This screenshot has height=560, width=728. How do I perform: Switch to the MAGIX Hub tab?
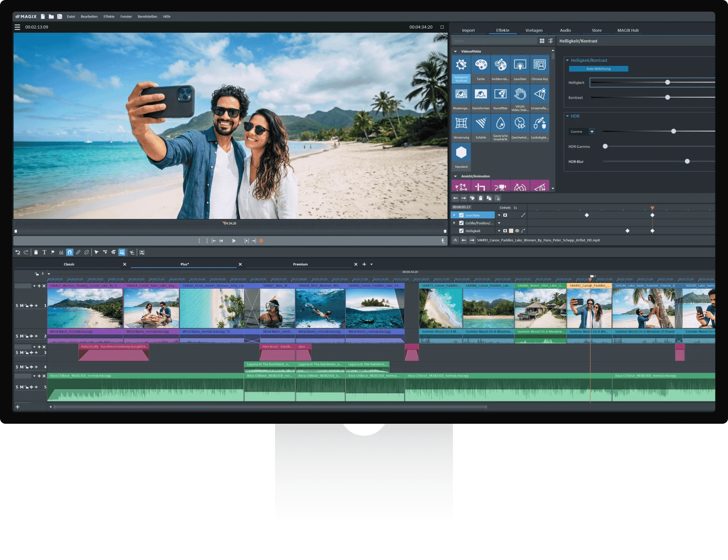click(x=628, y=30)
